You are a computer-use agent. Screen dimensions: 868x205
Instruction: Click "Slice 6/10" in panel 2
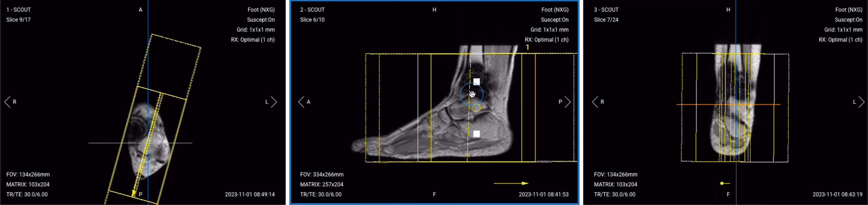(x=312, y=19)
